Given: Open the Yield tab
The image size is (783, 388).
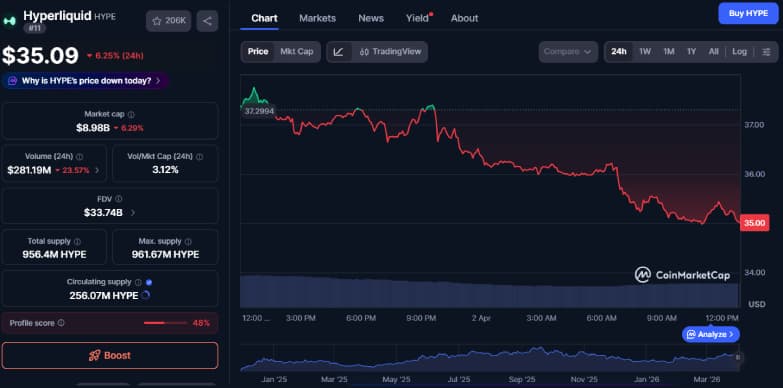Looking at the screenshot, I should click(417, 18).
